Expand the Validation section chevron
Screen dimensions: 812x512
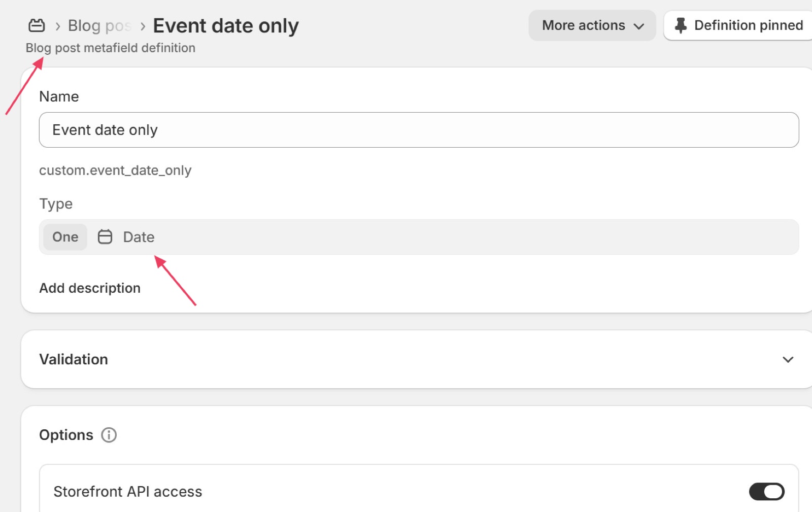[788, 360]
